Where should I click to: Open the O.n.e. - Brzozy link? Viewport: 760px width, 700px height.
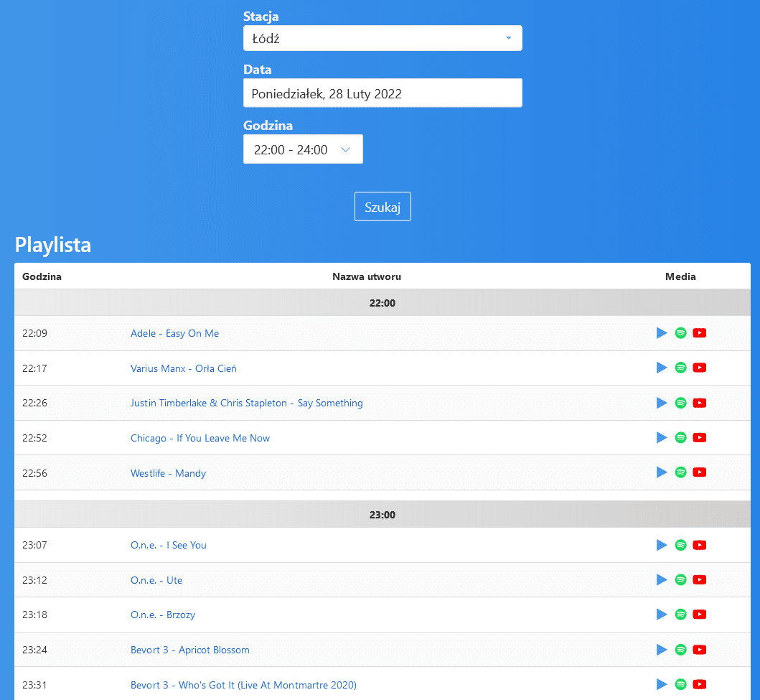tap(163, 615)
